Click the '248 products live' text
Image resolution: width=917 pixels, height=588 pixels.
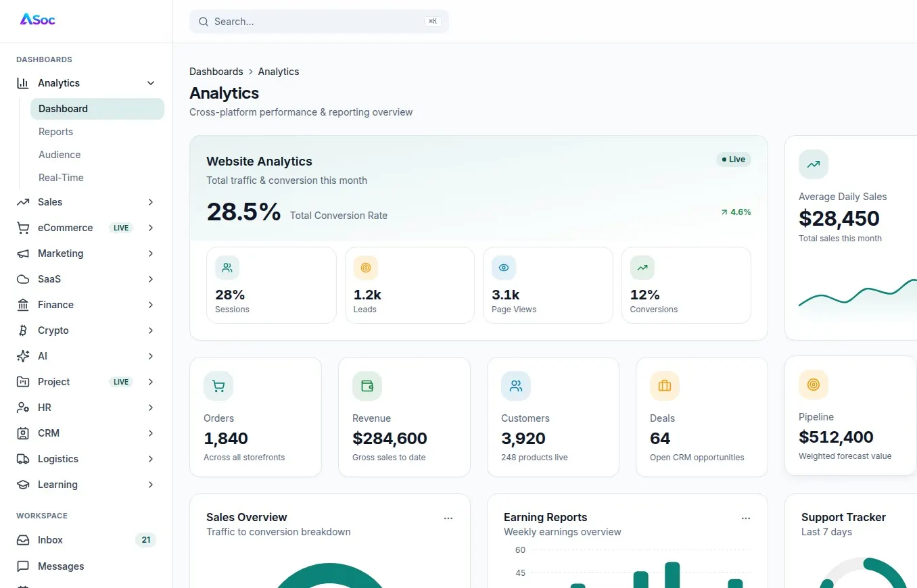tap(534, 458)
